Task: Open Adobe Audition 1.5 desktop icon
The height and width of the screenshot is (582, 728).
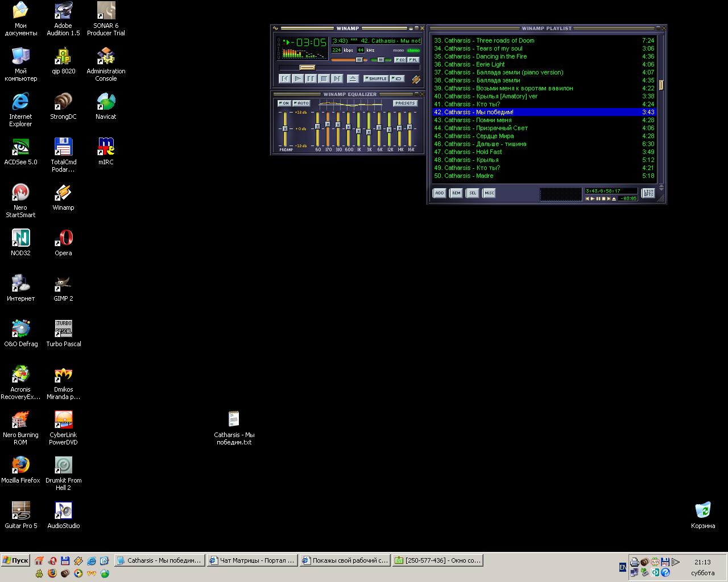Action: 63,19
